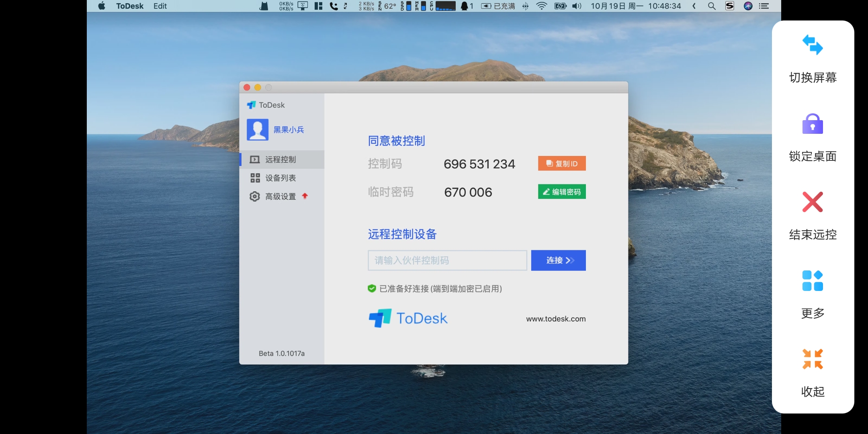Tap the 切换屏幕 switch screen icon

pyautogui.click(x=813, y=45)
